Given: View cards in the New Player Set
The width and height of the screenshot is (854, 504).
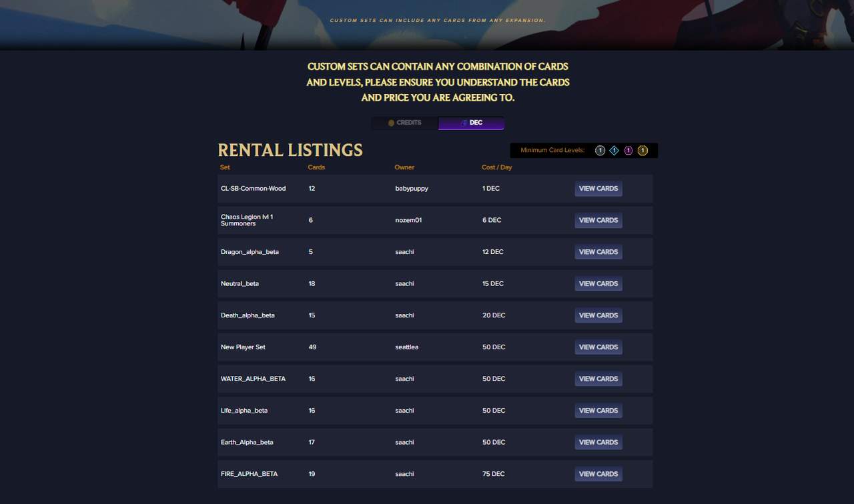Looking at the screenshot, I should [x=598, y=347].
